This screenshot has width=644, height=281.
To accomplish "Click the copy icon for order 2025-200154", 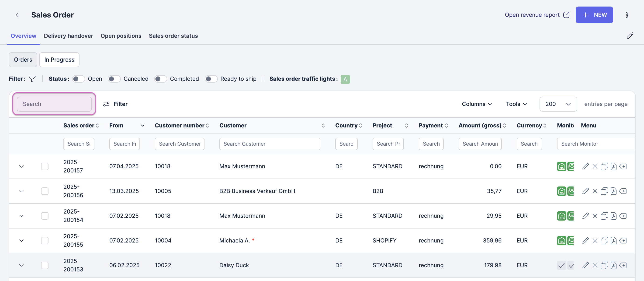I will pyautogui.click(x=604, y=216).
